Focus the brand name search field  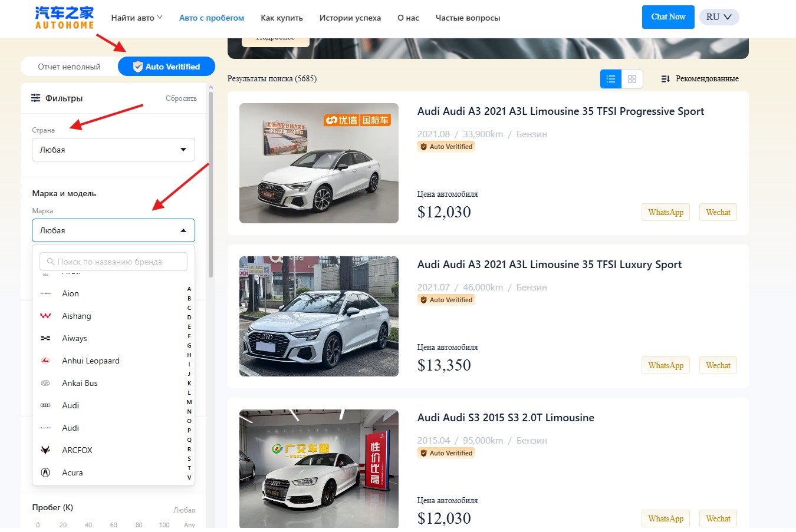pos(113,262)
